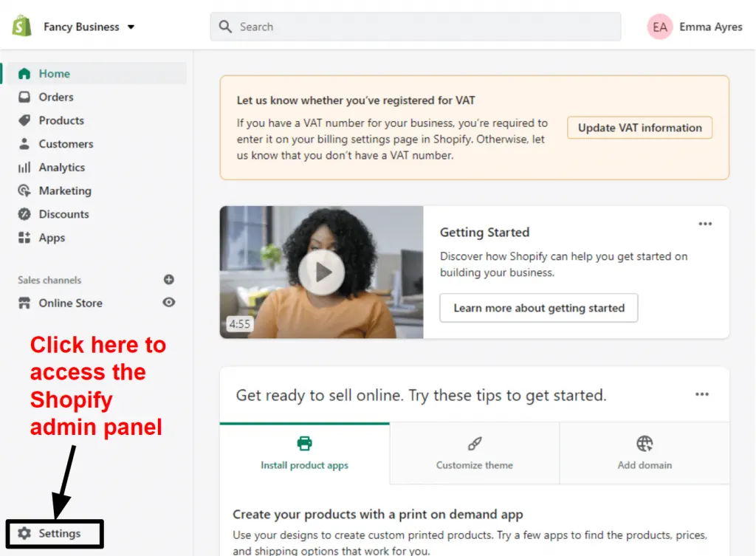Open Marketing in the sidebar

65,191
